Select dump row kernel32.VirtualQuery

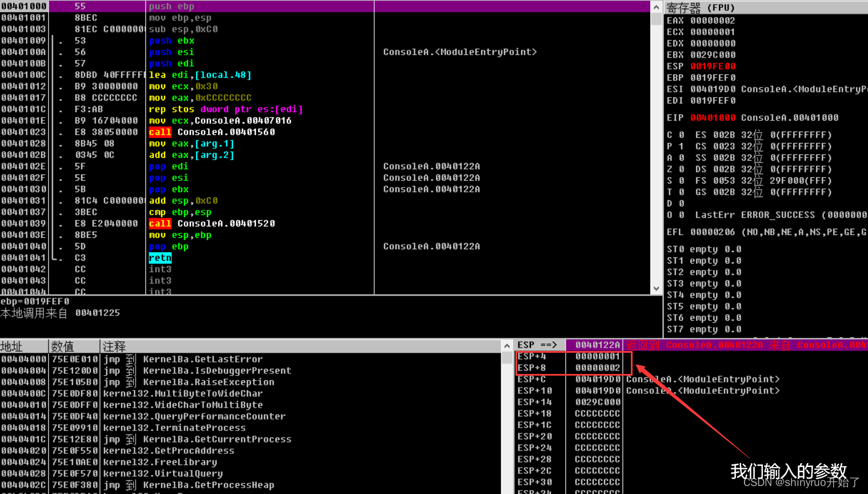(163, 474)
